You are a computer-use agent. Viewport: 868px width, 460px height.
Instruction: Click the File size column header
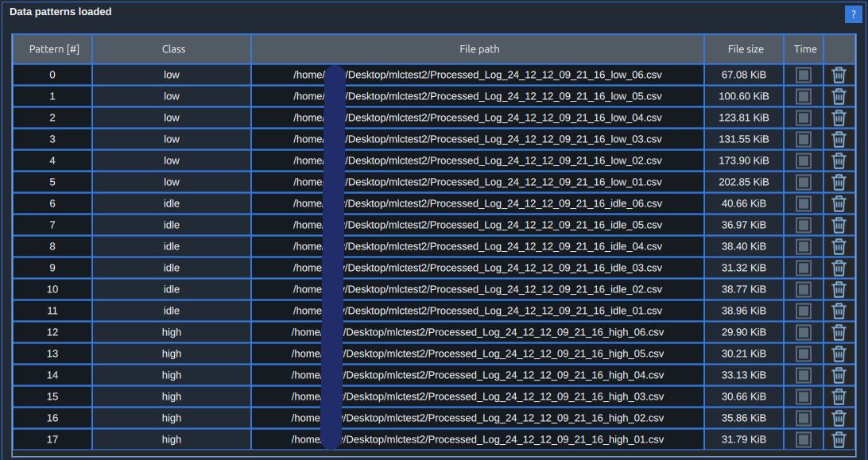745,48
